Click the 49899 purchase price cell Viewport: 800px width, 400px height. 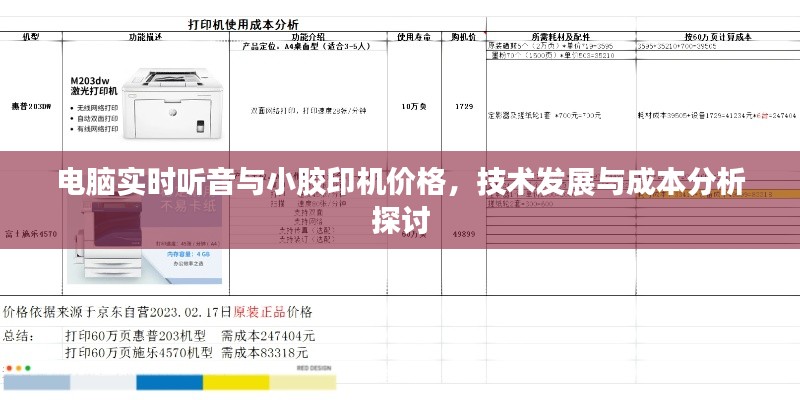point(463,234)
